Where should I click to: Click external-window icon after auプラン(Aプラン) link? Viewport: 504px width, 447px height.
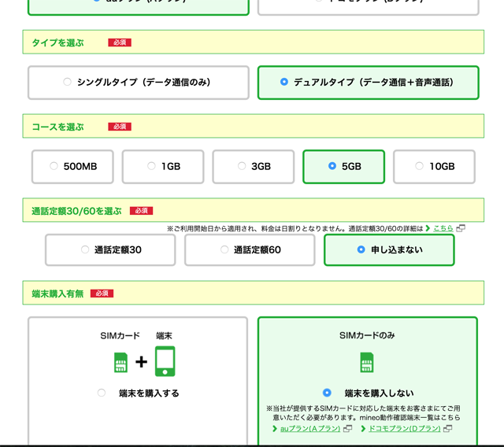[347, 429]
